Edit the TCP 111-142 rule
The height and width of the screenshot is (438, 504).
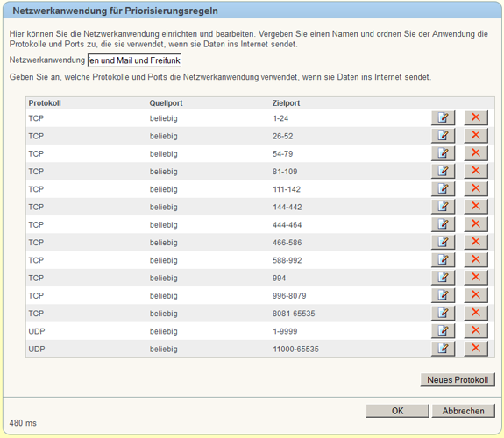click(x=443, y=189)
